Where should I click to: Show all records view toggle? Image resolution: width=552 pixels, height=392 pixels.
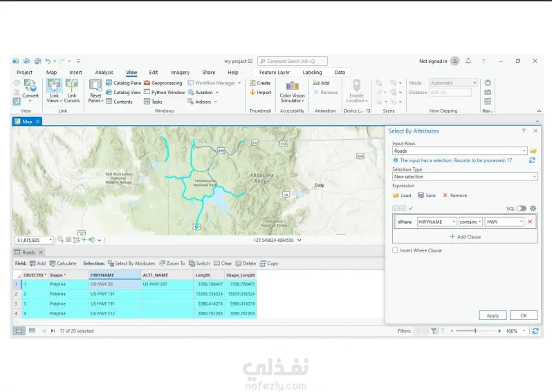[x=19, y=330]
